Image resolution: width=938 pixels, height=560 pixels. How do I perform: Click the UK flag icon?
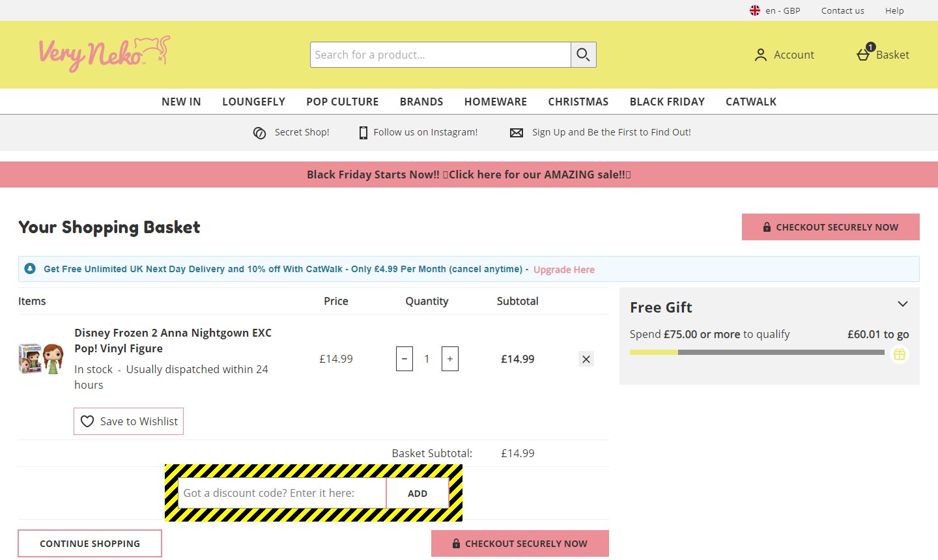[x=755, y=10]
